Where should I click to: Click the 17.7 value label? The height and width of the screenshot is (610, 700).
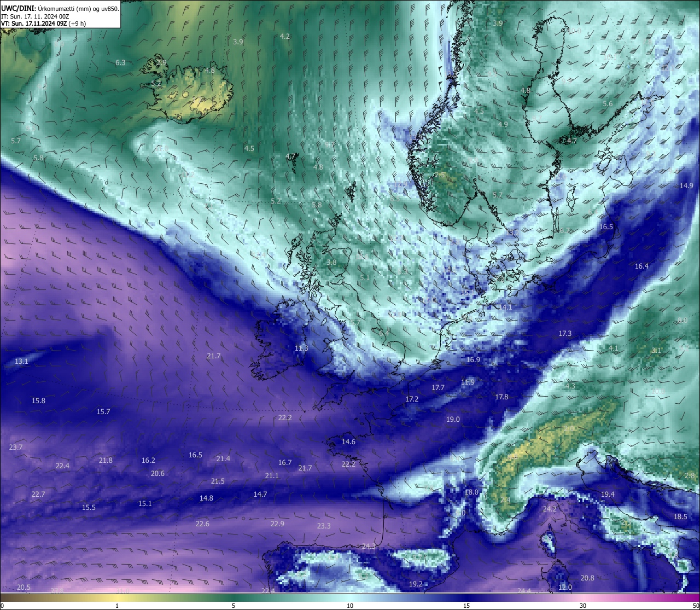[x=438, y=388]
